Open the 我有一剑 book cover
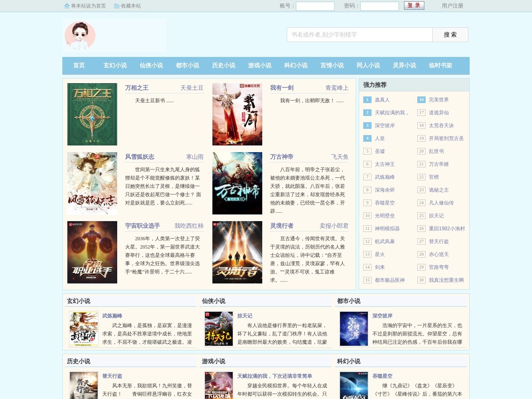 click(237, 114)
